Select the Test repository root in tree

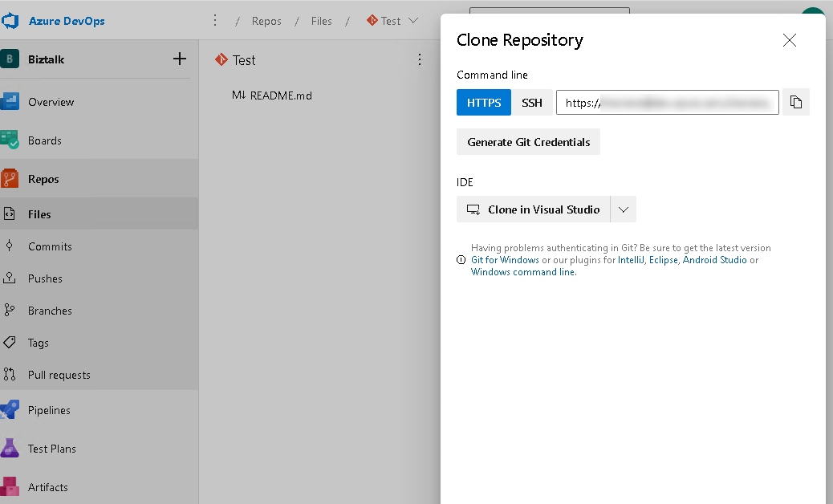tap(244, 60)
